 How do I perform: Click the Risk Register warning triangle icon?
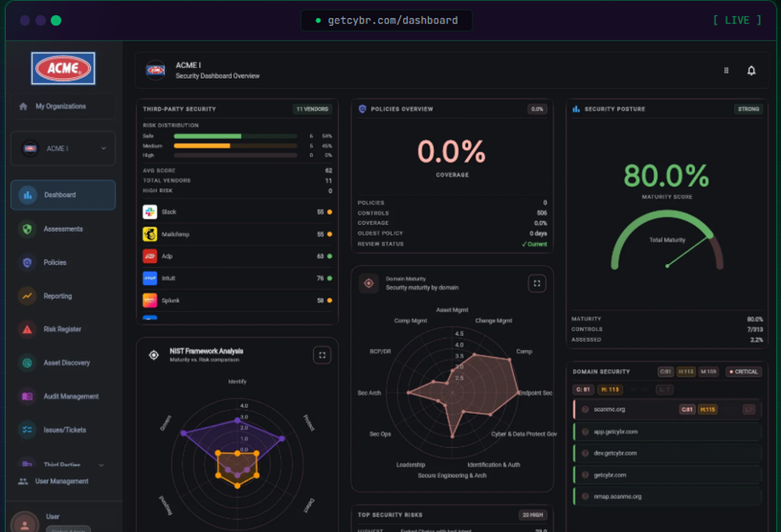coord(27,329)
